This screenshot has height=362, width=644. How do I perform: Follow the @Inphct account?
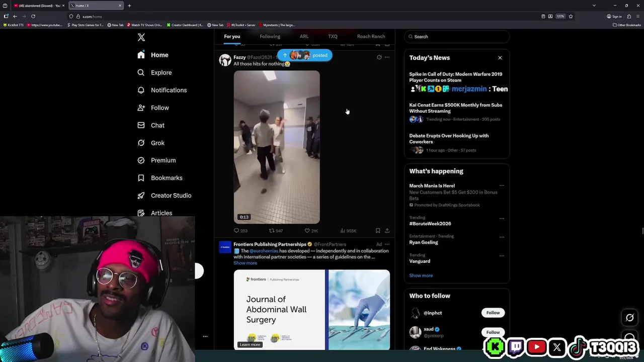point(493,313)
